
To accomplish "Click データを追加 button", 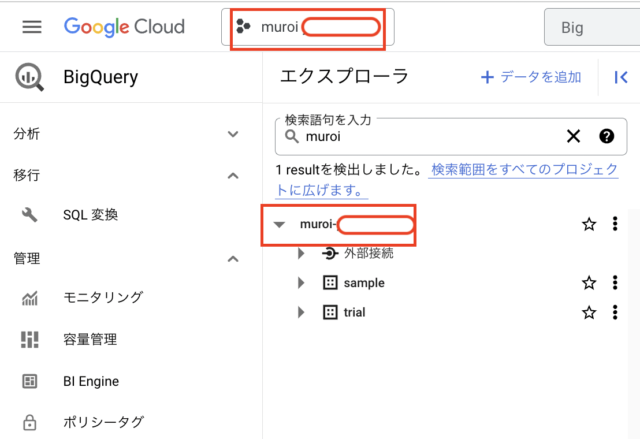I will [x=531, y=77].
